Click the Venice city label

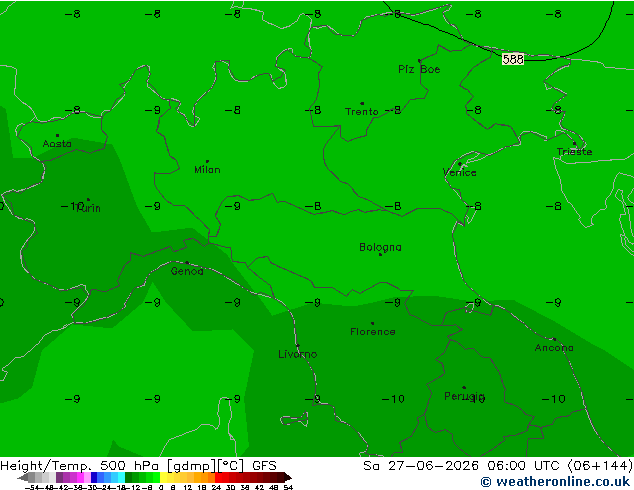pos(460,173)
